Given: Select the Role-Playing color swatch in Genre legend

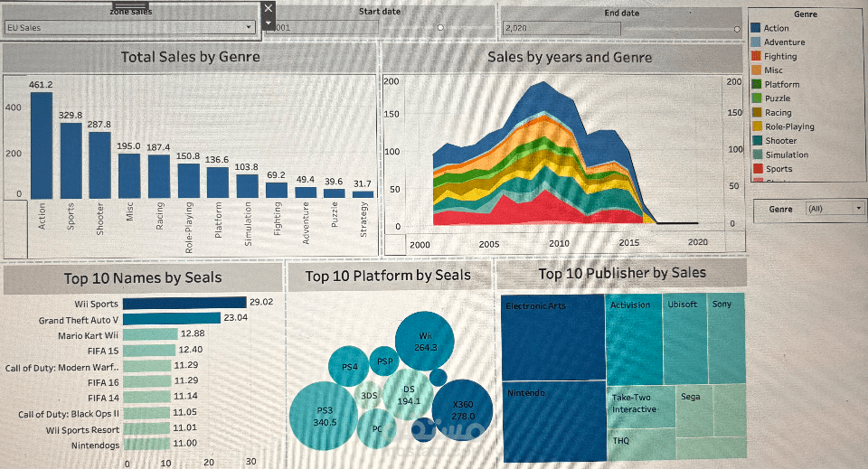Looking at the screenshot, I should [757, 127].
